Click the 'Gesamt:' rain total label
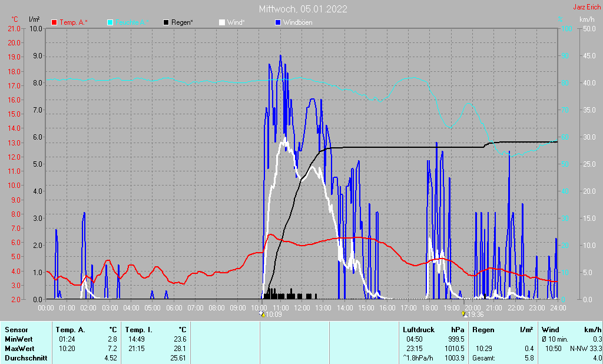Viewport: 603px width, 364px height. pos(484,358)
